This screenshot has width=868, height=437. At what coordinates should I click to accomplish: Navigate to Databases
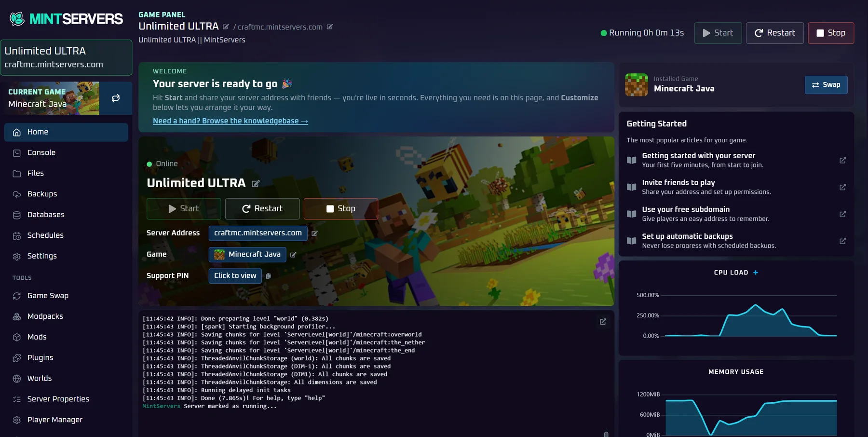pos(66,215)
